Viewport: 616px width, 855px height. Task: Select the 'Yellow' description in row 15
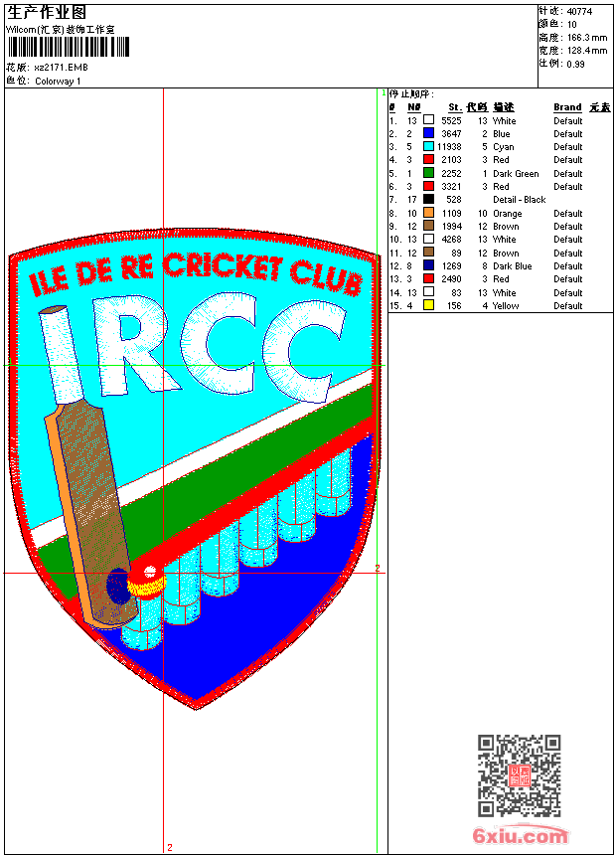pyautogui.click(x=506, y=306)
